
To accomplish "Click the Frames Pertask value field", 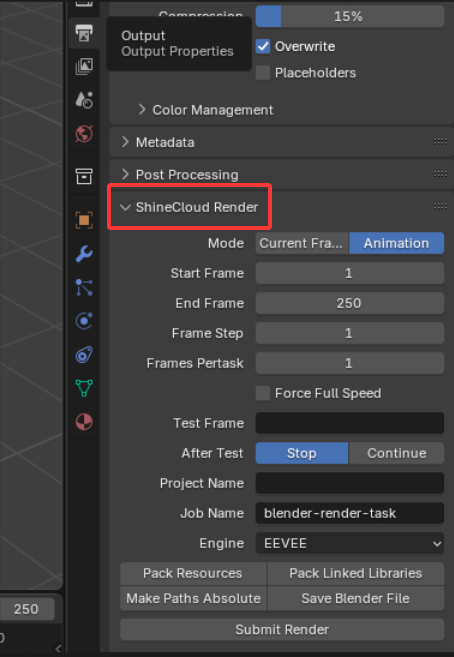I will pos(350,363).
